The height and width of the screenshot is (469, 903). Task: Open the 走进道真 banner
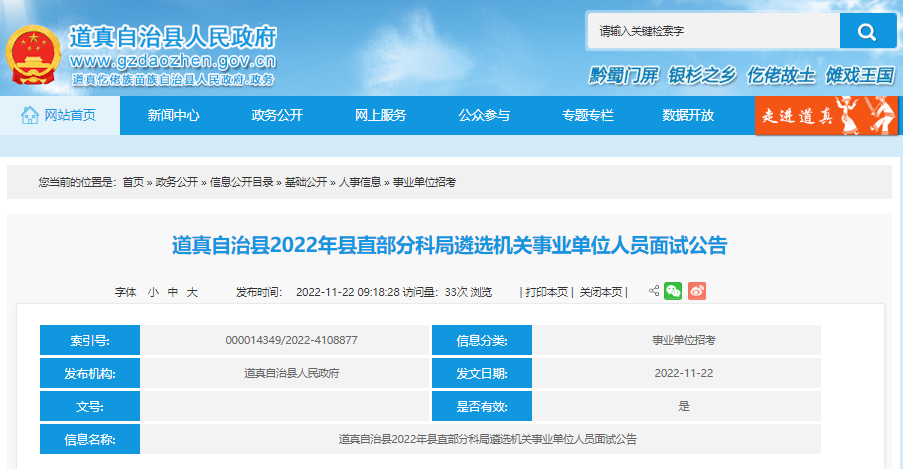826,115
